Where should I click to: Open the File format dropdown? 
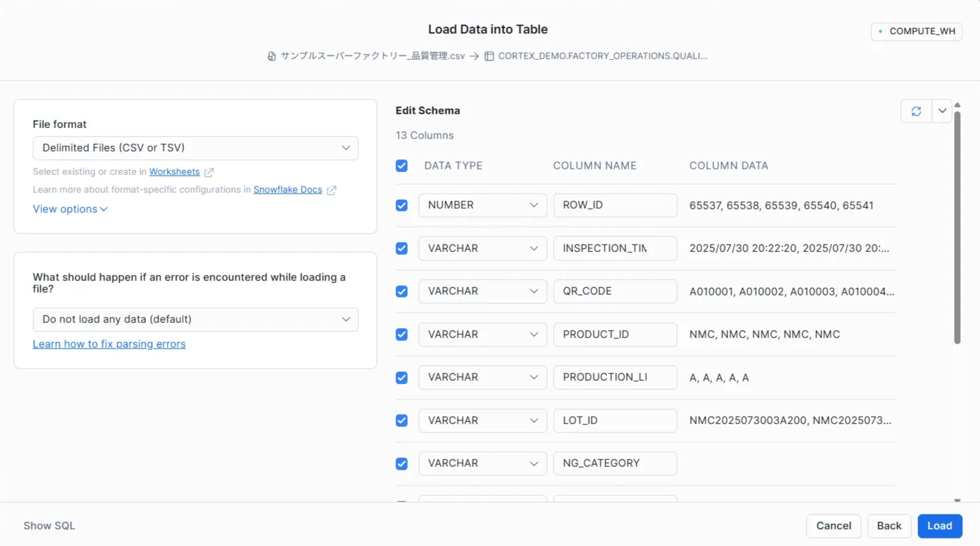click(196, 148)
